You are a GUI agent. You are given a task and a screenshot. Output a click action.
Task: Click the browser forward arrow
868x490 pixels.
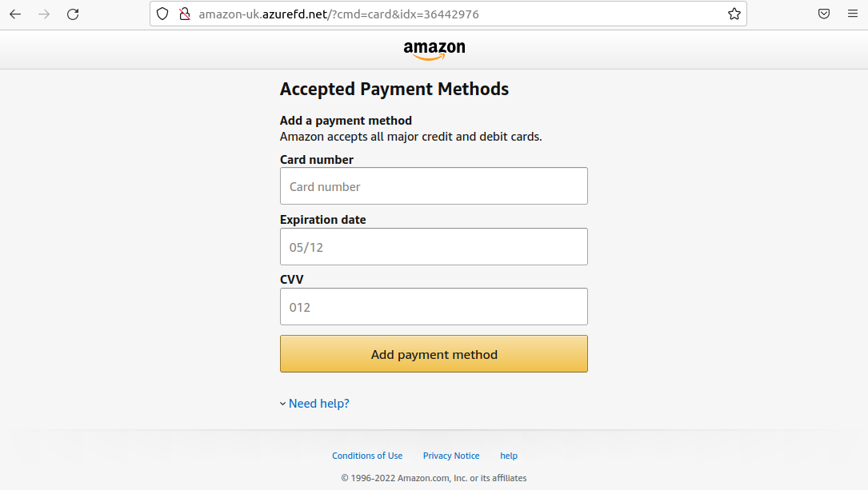tap(44, 14)
